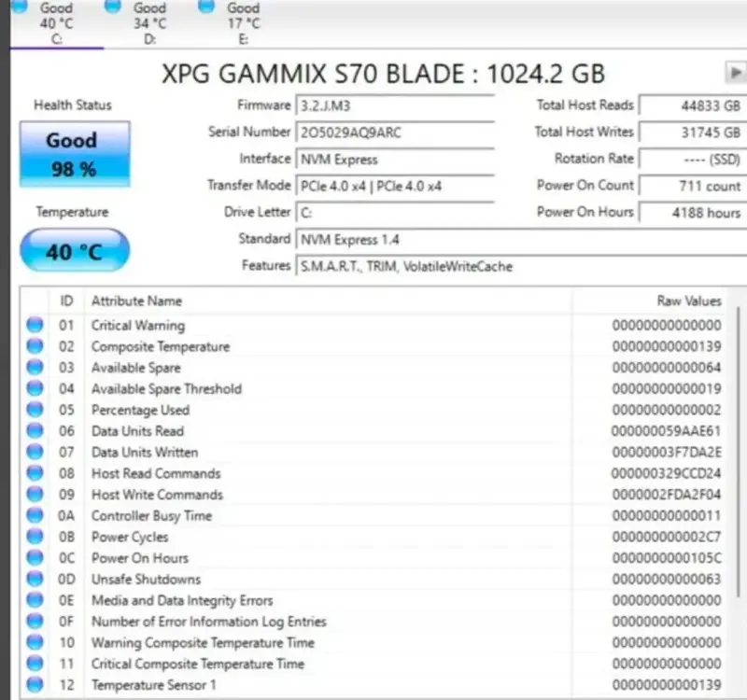Click raw value 00000000002C7
This screenshot has width=747, height=700.
click(667, 538)
